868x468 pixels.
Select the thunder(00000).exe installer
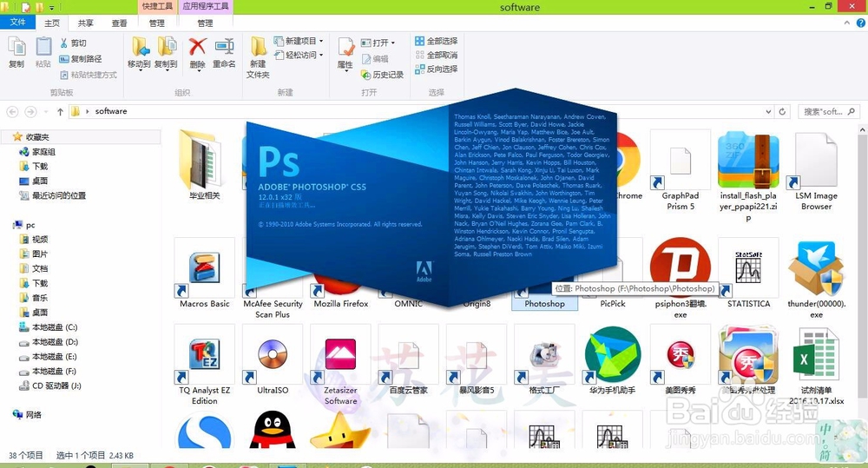click(x=817, y=279)
